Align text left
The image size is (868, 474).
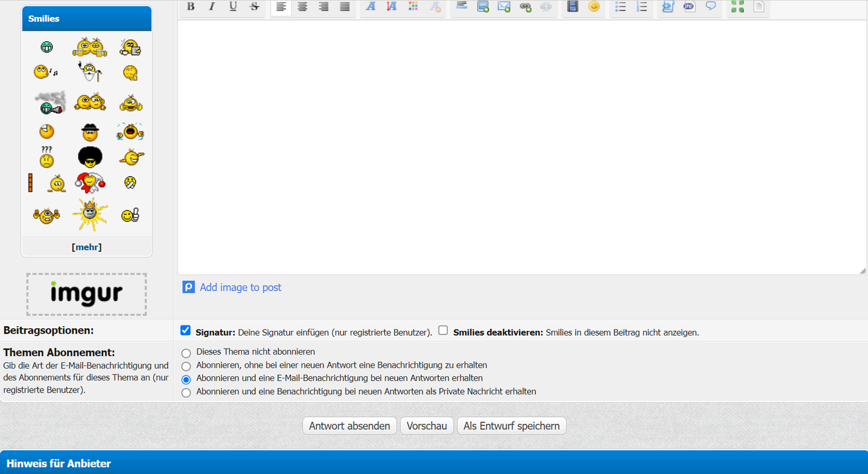[x=281, y=7]
